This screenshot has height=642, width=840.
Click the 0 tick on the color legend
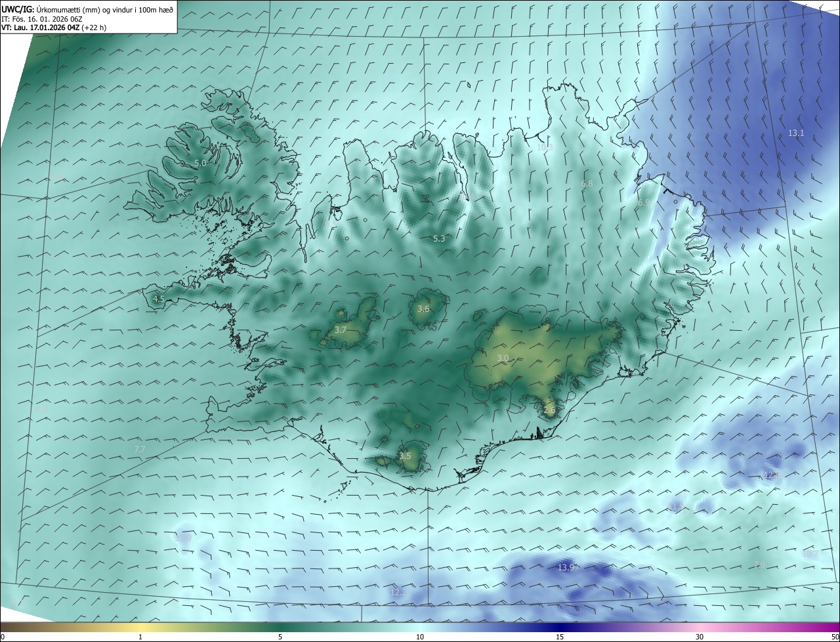coord(3,637)
